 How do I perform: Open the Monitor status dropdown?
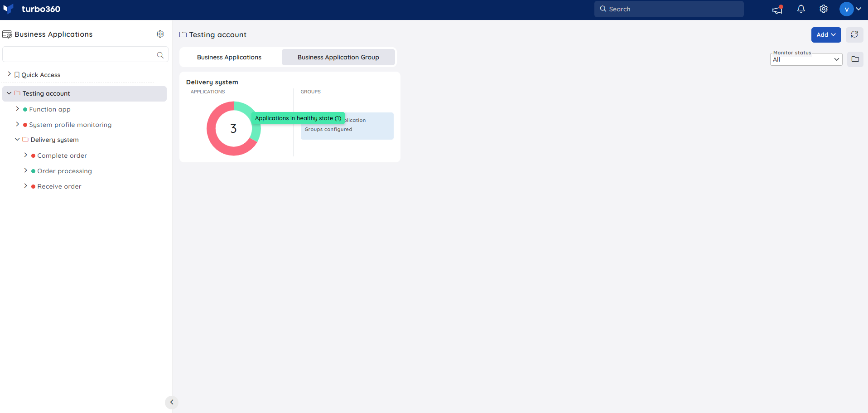point(806,59)
